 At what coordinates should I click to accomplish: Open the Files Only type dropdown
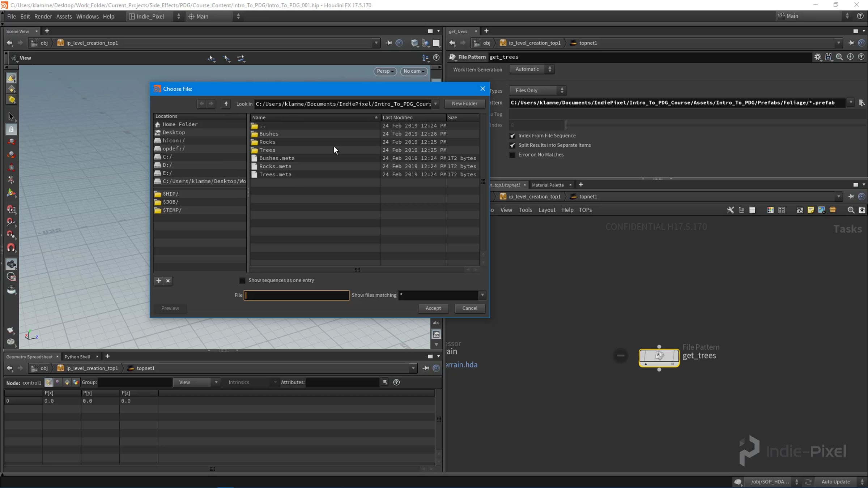click(538, 90)
